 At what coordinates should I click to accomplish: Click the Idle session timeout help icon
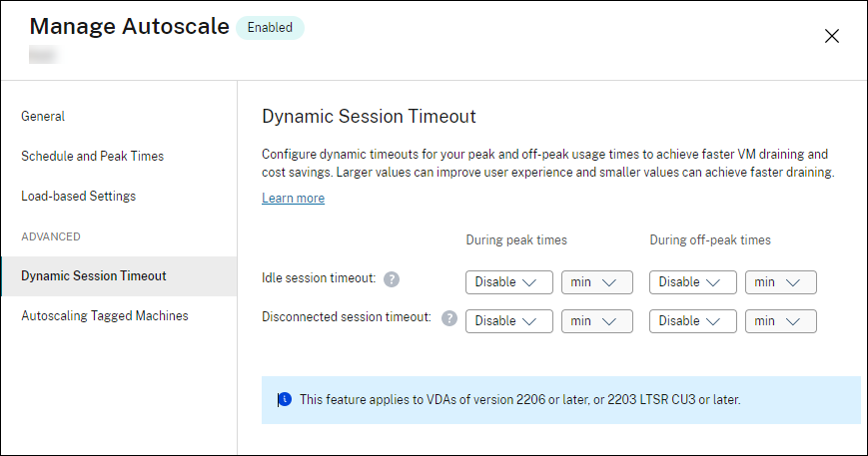click(x=392, y=280)
